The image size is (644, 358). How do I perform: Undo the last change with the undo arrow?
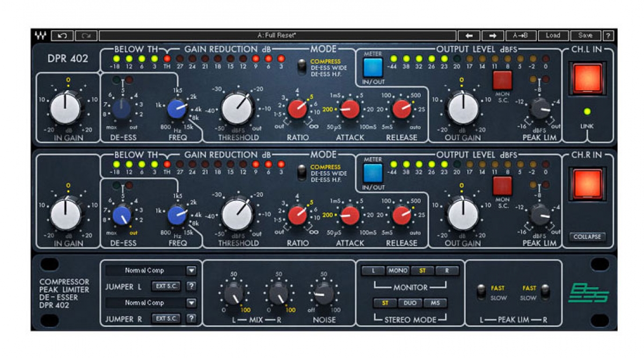[62, 36]
